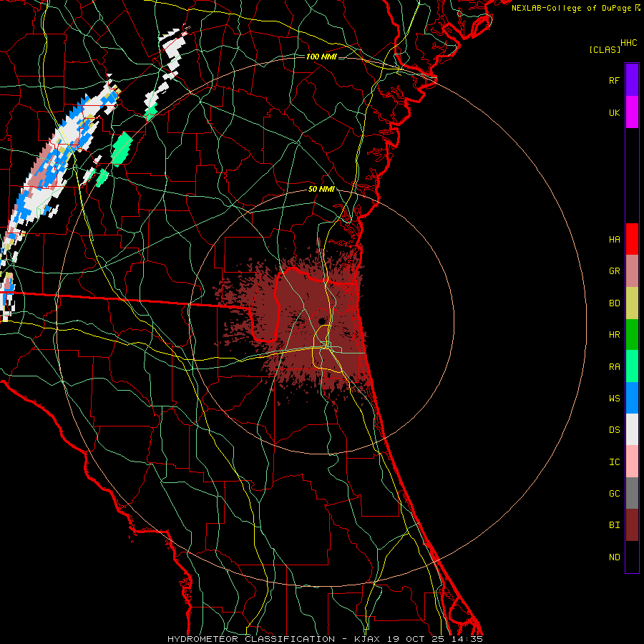Click the HA red legend color swatch
644x644 pixels.
[632, 239]
